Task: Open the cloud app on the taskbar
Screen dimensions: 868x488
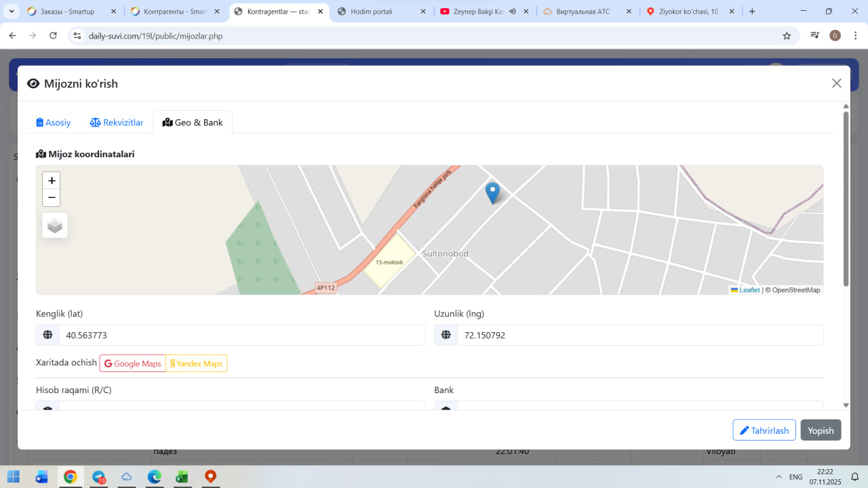Action: [x=127, y=476]
